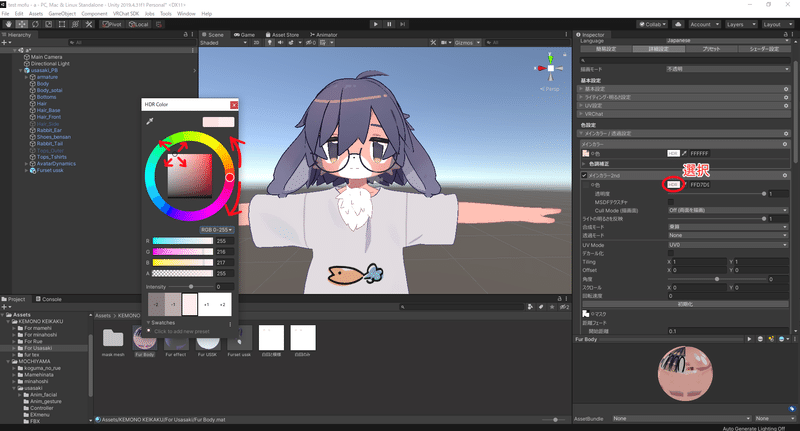Expand AvatarDynamics in the Hierarchy
This screenshot has height=431, width=800.
[26, 164]
